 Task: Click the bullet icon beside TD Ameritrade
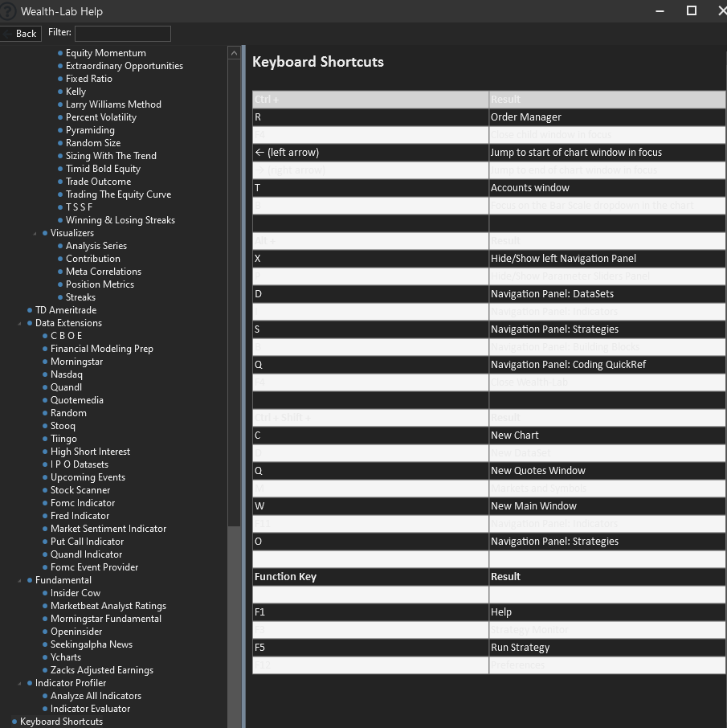[30, 310]
